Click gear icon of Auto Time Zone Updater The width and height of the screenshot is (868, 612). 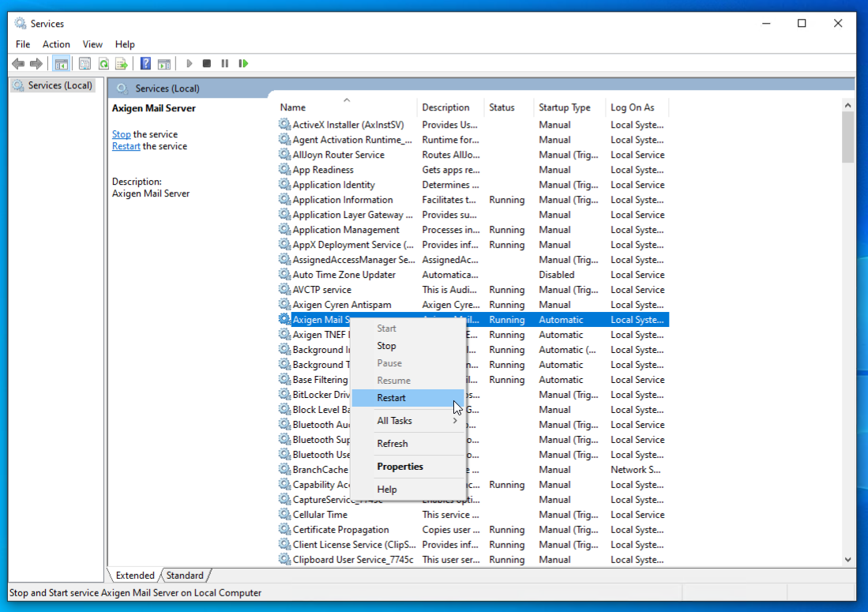pyautogui.click(x=284, y=275)
